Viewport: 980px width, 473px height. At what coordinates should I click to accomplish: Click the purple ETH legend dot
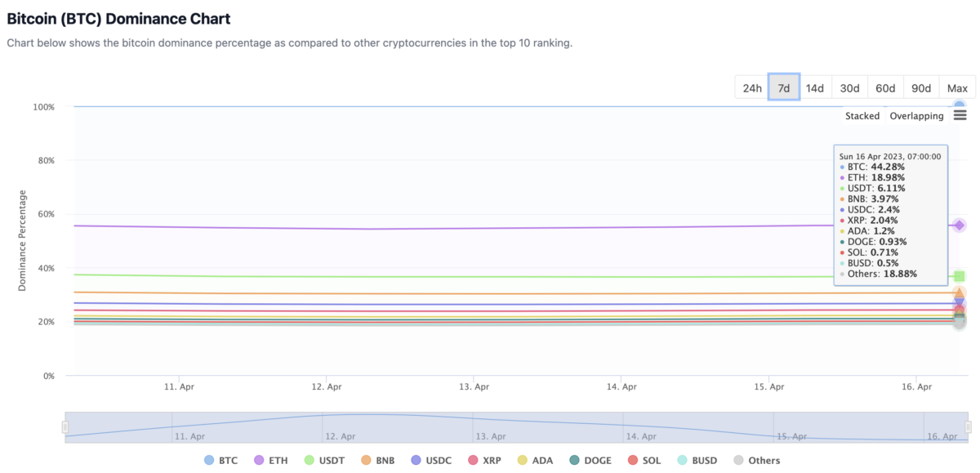coord(259,460)
